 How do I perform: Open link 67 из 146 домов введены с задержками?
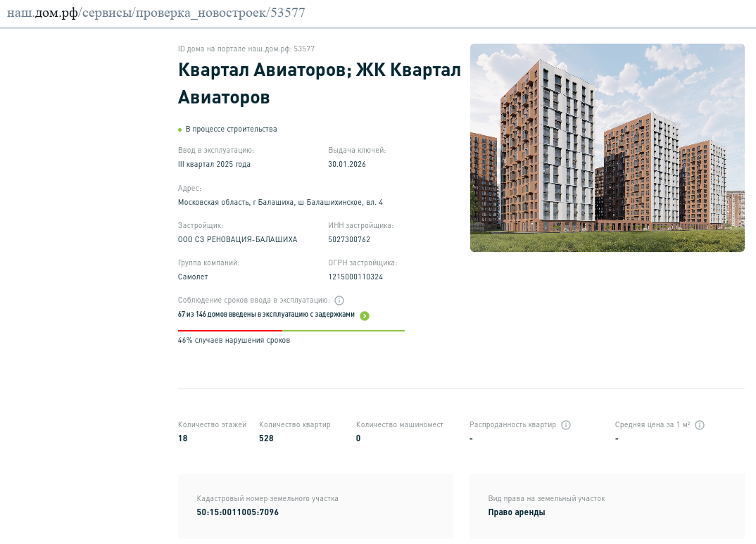266,314
